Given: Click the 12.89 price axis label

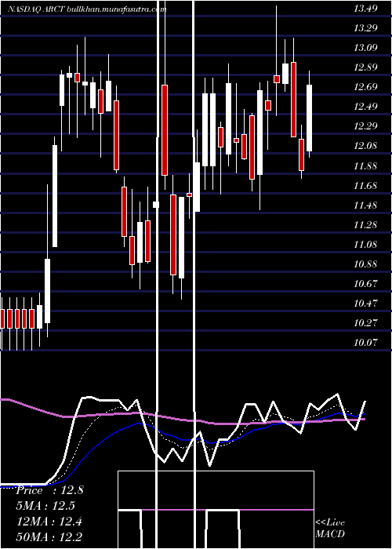Looking at the screenshot, I should click(365, 67).
